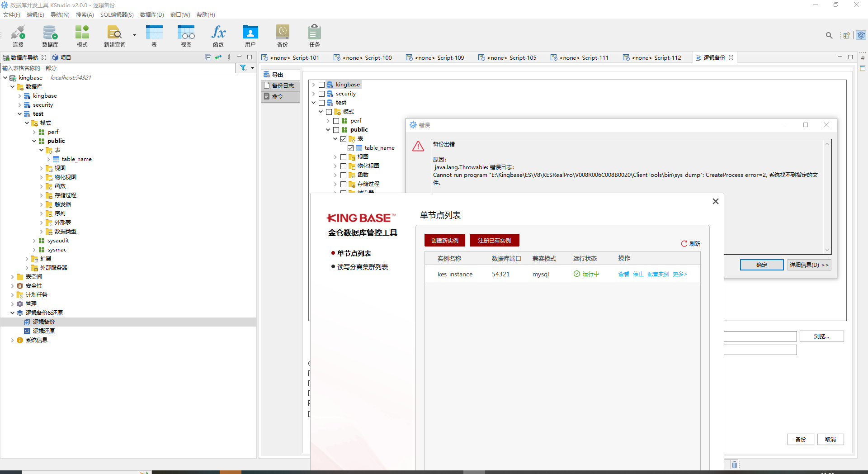The width and height of the screenshot is (868, 474).
Task: Open 新建查询 (New Query) from the toolbar
Action: click(x=114, y=36)
